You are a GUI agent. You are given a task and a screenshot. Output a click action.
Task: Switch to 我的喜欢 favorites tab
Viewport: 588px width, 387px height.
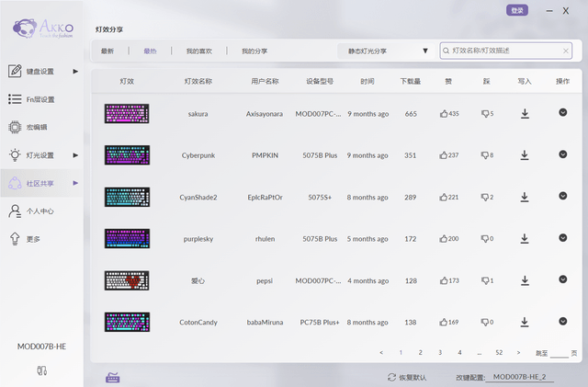199,51
